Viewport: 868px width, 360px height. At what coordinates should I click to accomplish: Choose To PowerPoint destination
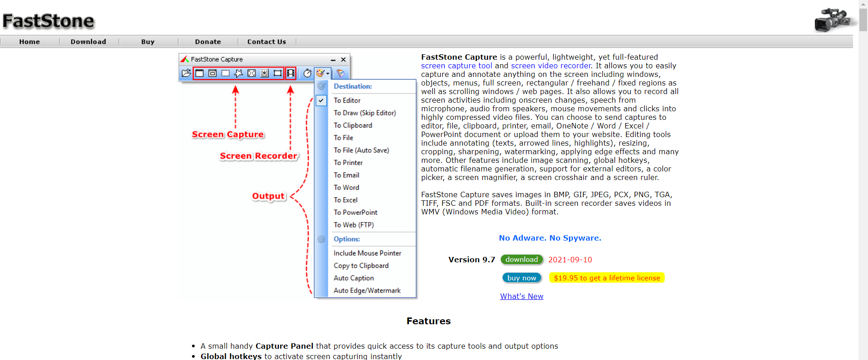tap(355, 213)
